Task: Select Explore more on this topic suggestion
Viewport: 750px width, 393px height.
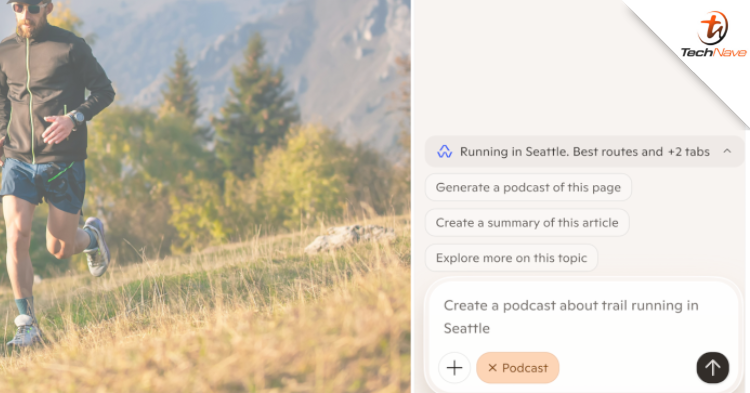Action: pyautogui.click(x=511, y=258)
